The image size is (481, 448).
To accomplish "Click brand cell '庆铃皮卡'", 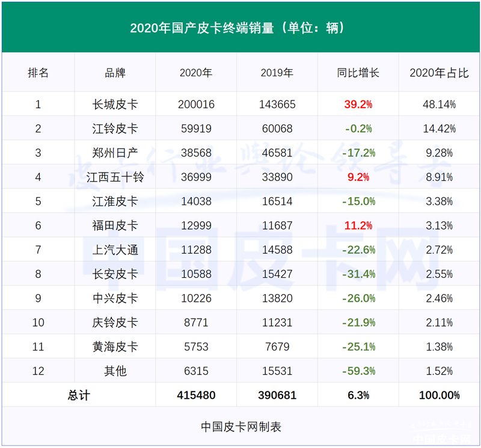I will coord(115,322).
